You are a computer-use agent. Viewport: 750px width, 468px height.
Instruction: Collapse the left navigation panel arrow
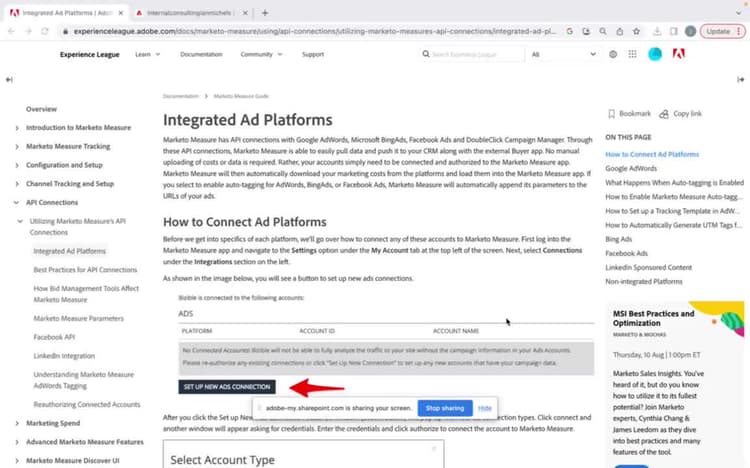tap(9, 79)
